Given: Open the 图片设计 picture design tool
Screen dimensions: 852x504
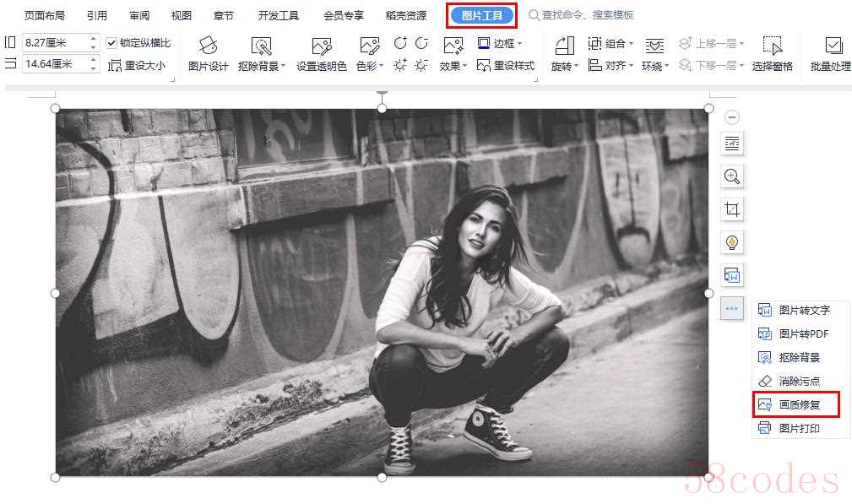Looking at the screenshot, I should coord(208,53).
